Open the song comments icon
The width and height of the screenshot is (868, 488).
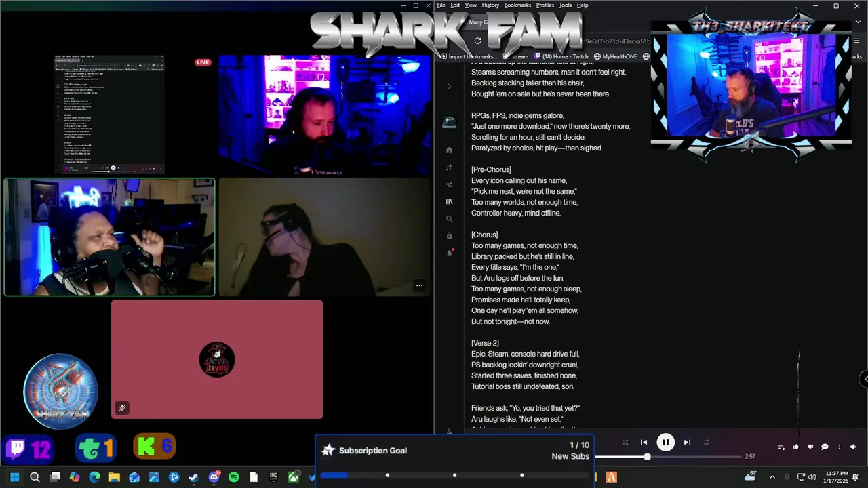[825, 447]
